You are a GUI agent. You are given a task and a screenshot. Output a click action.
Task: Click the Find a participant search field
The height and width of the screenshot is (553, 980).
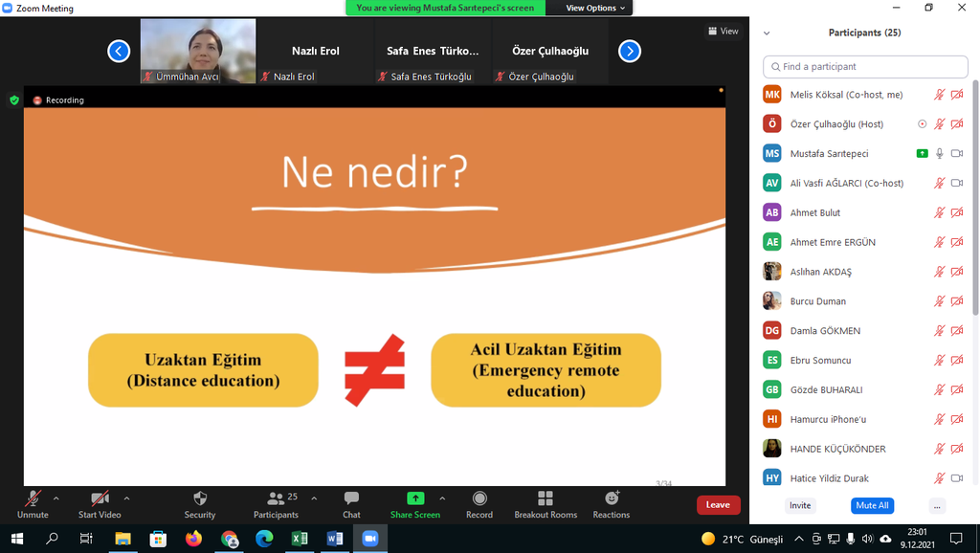(865, 67)
